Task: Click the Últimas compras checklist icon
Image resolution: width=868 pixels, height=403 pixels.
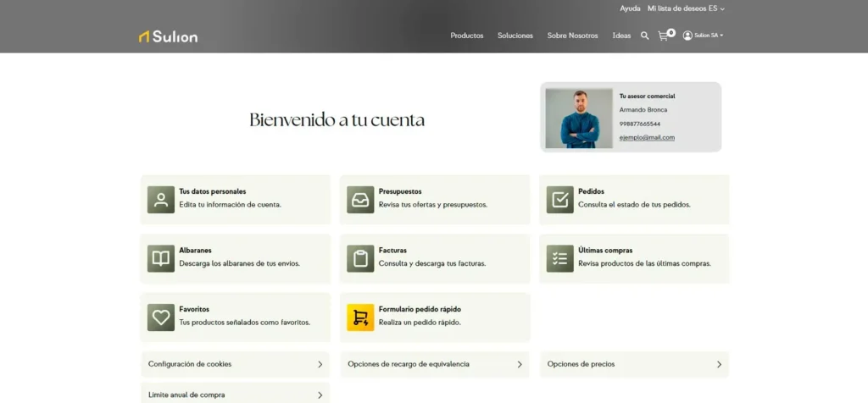Action: click(x=560, y=259)
